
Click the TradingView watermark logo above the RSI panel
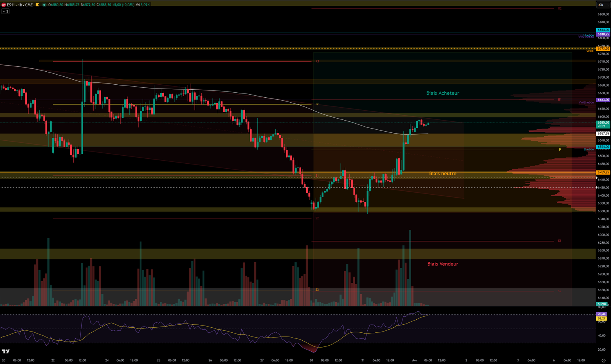point(5,352)
